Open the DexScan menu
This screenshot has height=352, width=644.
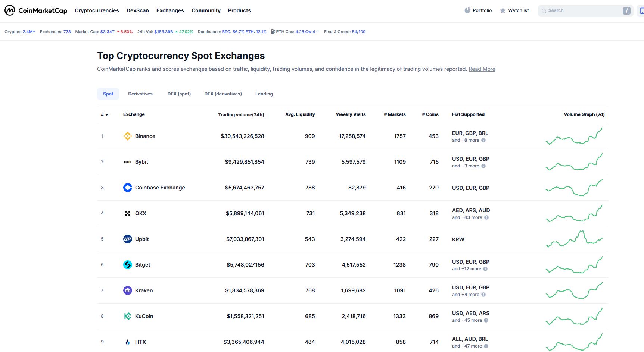(138, 10)
